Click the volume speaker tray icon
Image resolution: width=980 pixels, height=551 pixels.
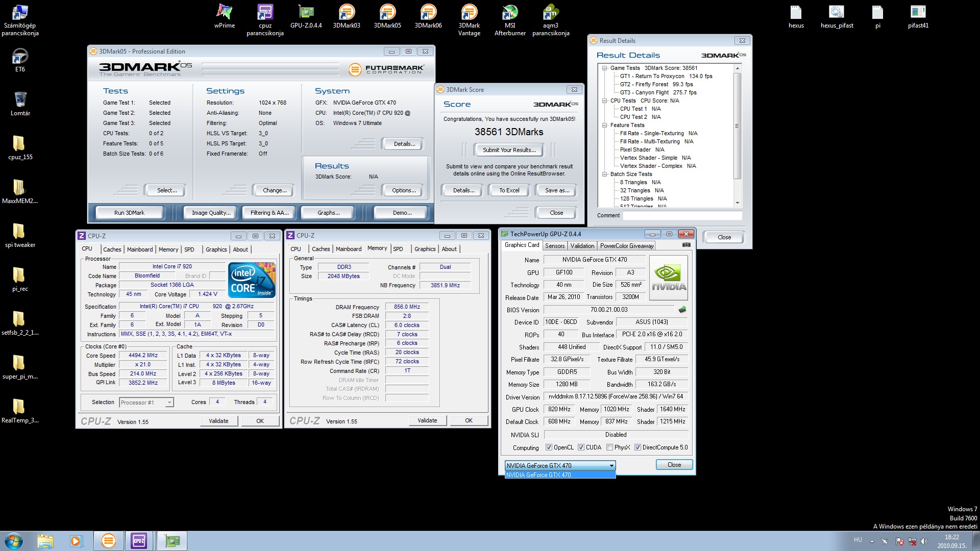click(924, 541)
